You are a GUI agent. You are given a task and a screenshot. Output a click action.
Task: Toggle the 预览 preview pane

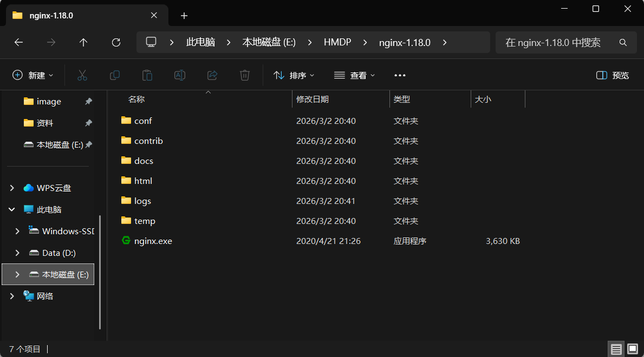point(613,75)
